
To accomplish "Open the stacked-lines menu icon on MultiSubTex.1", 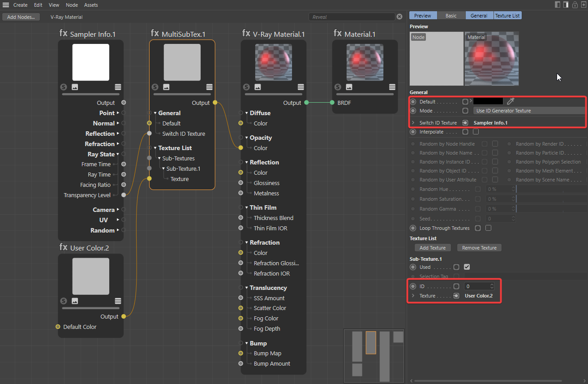I will tap(209, 87).
